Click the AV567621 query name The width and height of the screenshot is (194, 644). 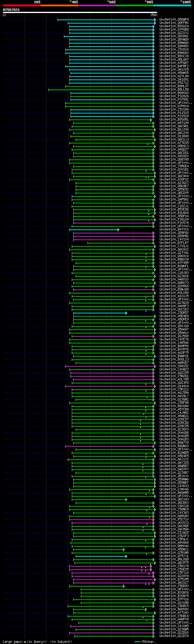(x=11, y=10)
